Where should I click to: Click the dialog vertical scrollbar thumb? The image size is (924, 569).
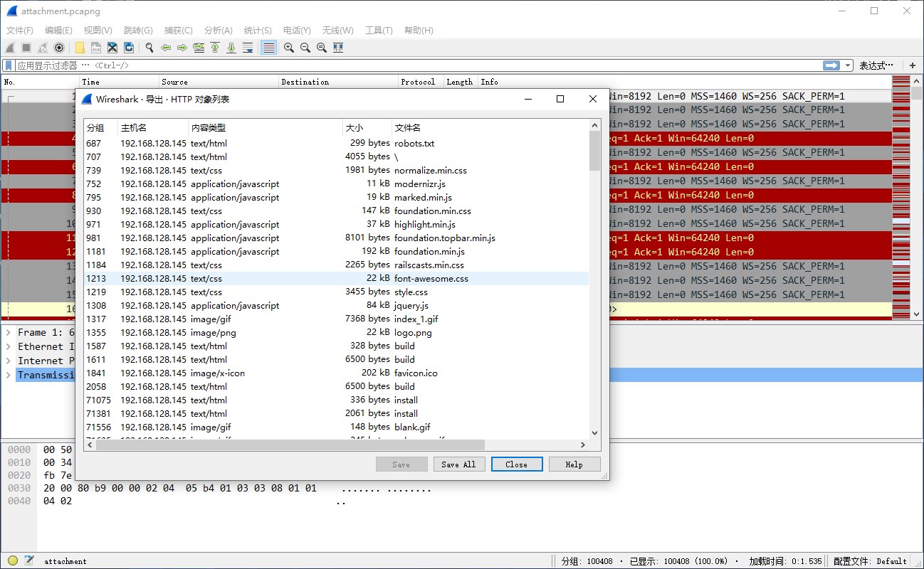(x=595, y=151)
